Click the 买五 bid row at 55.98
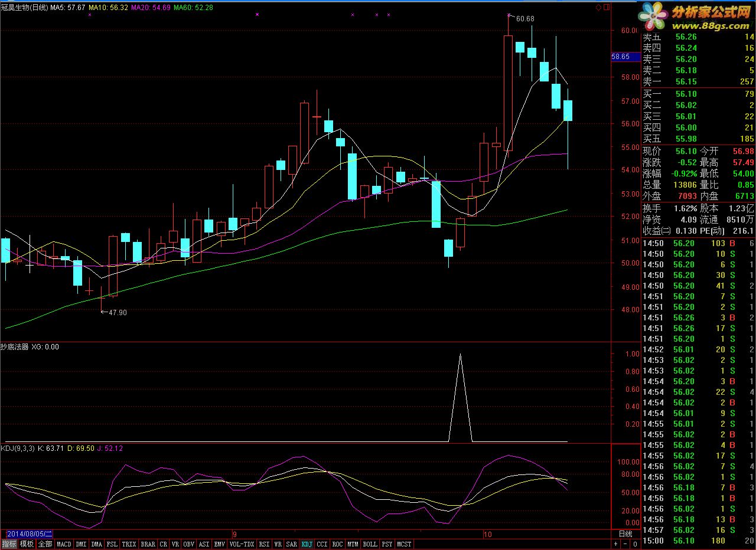Viewport: 756px width, 550px height. (698, 139)
